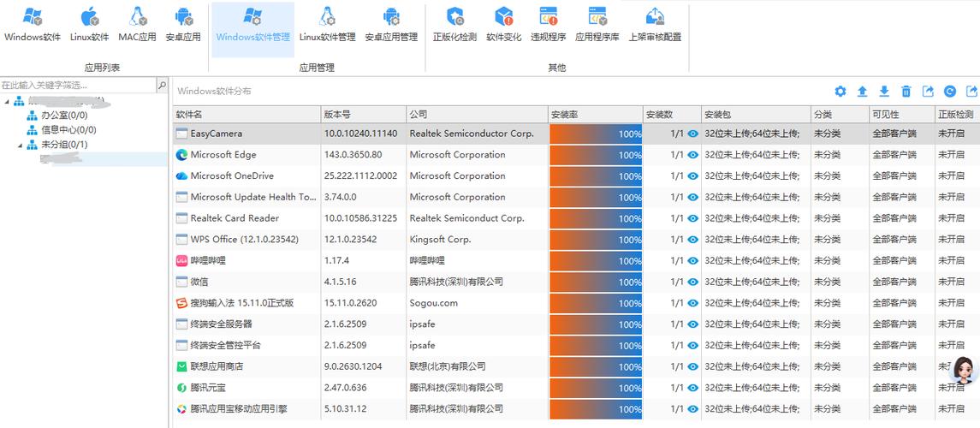Open the 安卓应用 list
The height and width of the screenshot is (428, 980).
tap(183, 26)
